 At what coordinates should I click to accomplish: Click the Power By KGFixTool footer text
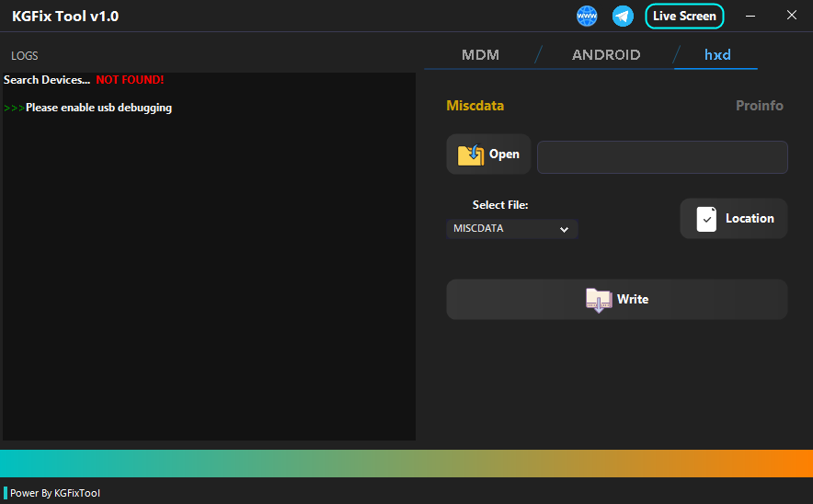(x=55, y=493)
